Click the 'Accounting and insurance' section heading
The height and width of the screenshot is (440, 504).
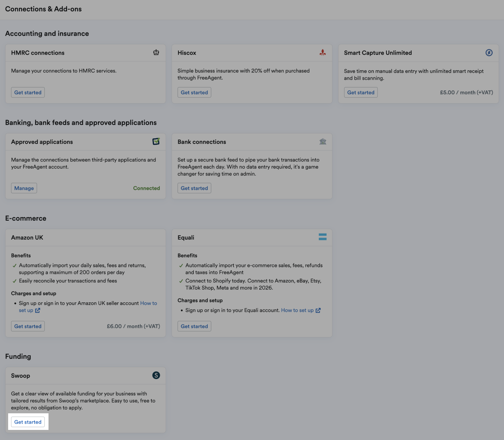pos(47,34)
